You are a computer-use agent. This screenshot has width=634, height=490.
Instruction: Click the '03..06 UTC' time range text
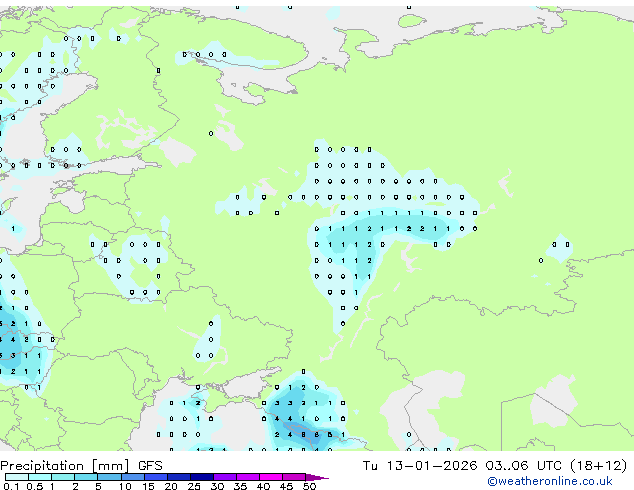click(x=523, y=466)
